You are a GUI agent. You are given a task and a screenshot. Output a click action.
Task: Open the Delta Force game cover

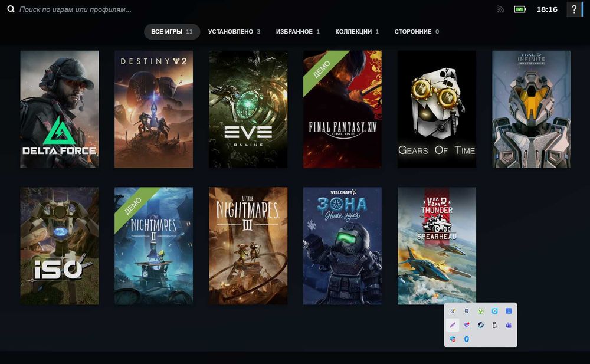click(60, 109)
